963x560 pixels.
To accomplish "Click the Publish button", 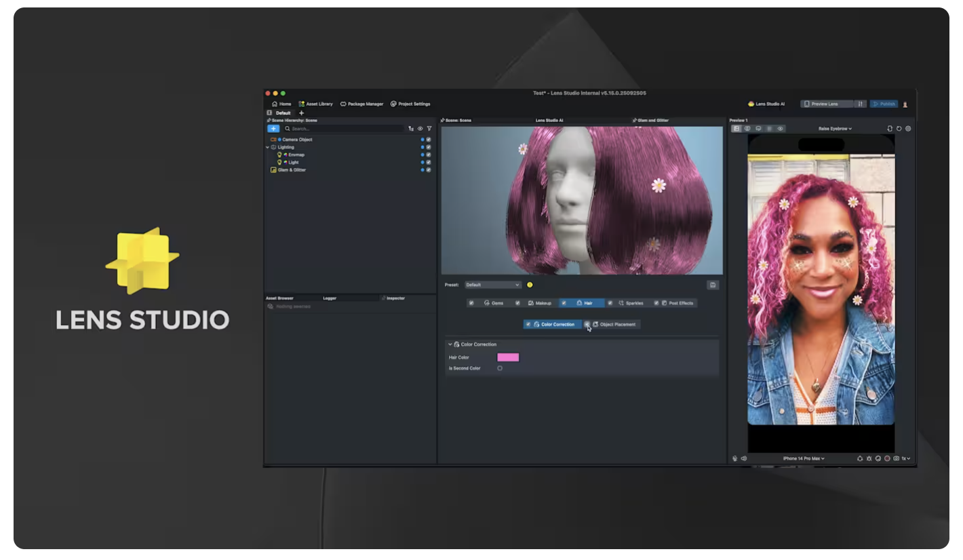I will [884, 104].
